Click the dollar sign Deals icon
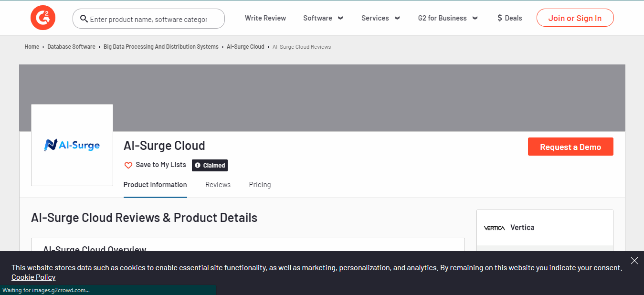This screenshot has width=644, height=295. pyautogui.click(x=500, y=18)
